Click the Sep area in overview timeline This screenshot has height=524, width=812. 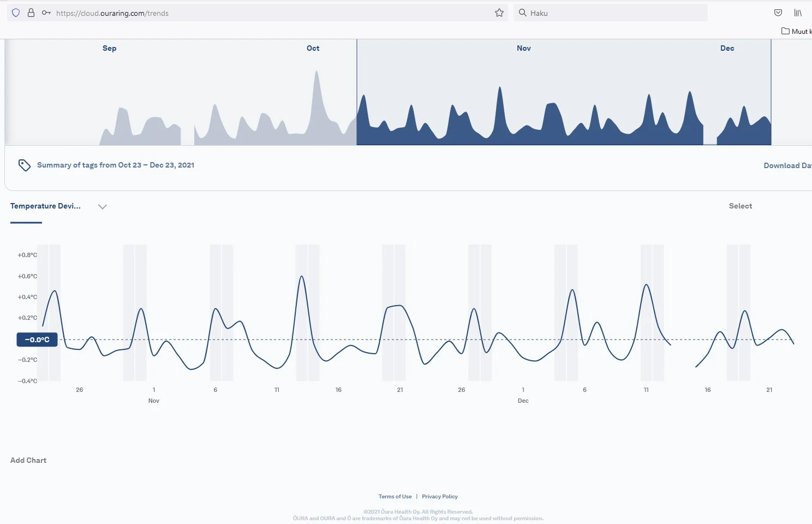tap(109, 93)
